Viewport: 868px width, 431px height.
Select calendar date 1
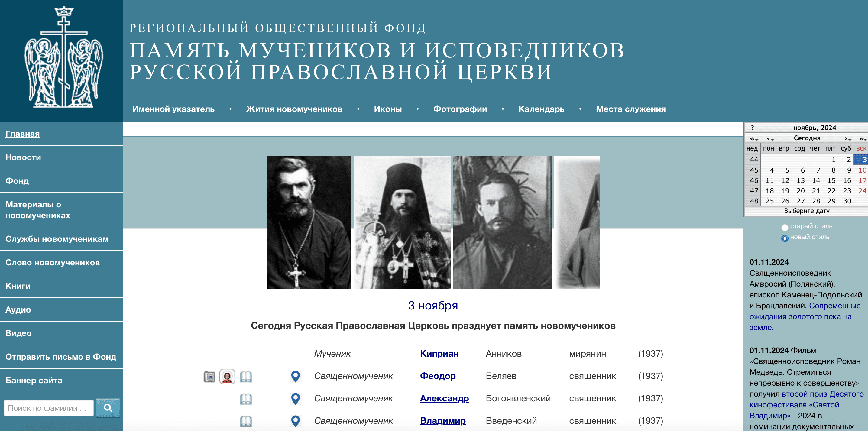point(833,160)
